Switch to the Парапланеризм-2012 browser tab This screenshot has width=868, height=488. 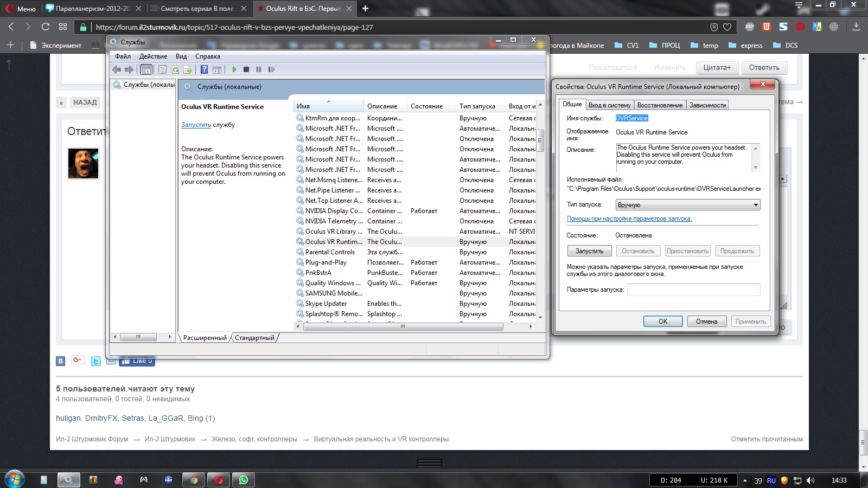pyautogui.click(x=93, y=9)
